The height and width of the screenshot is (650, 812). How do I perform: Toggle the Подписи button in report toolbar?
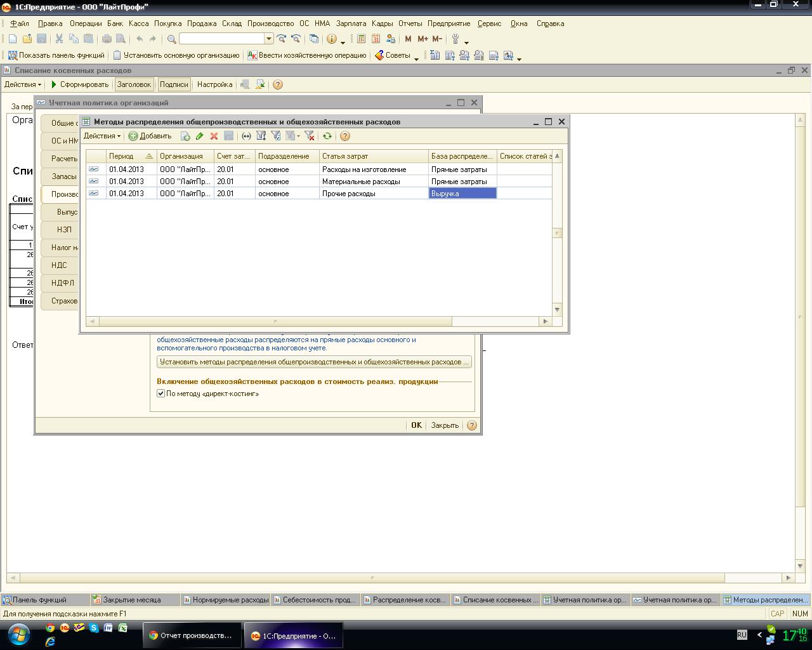[x=174, y=84]
